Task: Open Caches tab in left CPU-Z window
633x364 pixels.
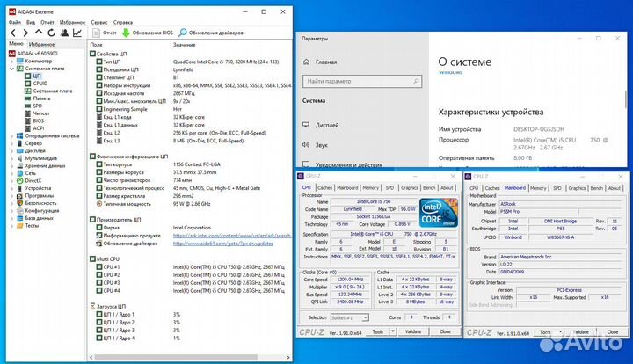Action: pos(324,187)
